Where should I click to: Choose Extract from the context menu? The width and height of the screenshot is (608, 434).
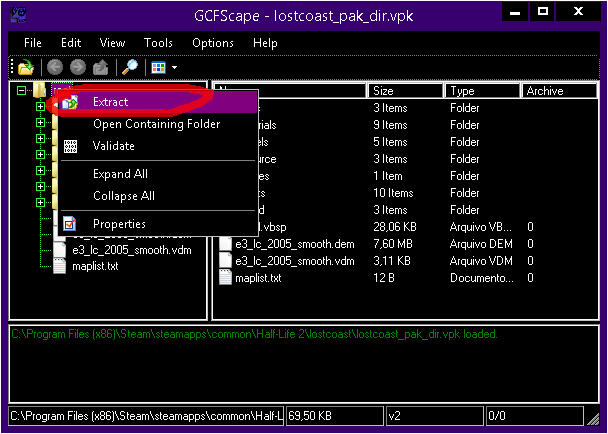coord(158,102)
